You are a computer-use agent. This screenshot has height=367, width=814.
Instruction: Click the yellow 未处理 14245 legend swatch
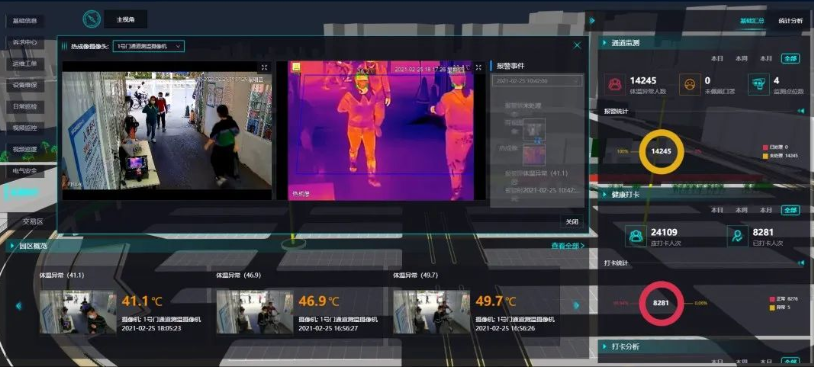pyautogui.click(x=765, y=155)
